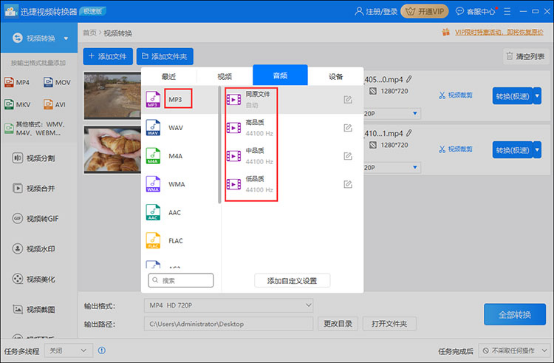Edit the 低品质 preset settings
The height and width of the screenshot is (363, 554).
(348, 185)
